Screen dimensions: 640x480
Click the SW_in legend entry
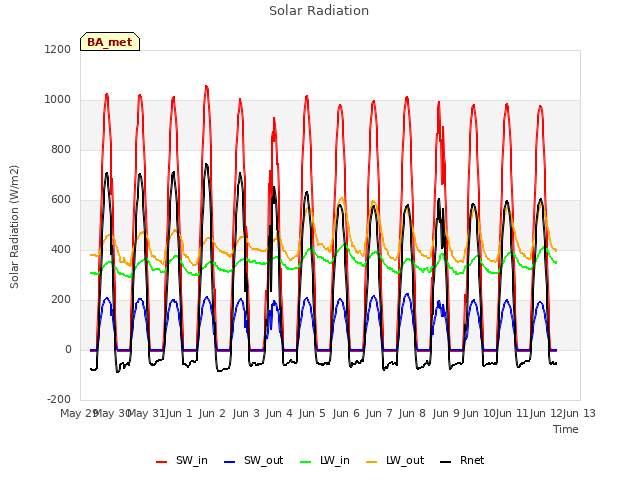point(182,461)
